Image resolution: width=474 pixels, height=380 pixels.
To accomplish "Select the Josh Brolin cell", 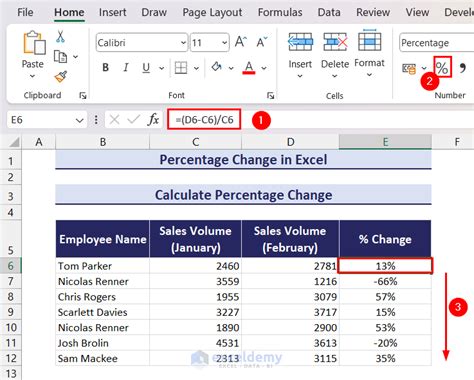I will point(103,343).
